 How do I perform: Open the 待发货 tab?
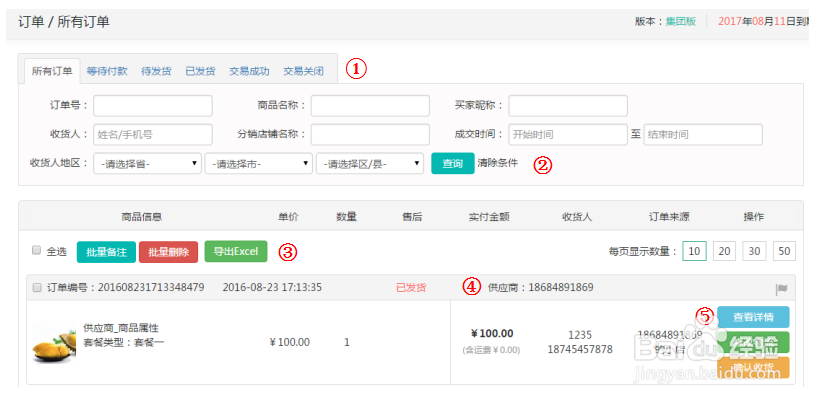pyautogui.click(x=156, y=71)
